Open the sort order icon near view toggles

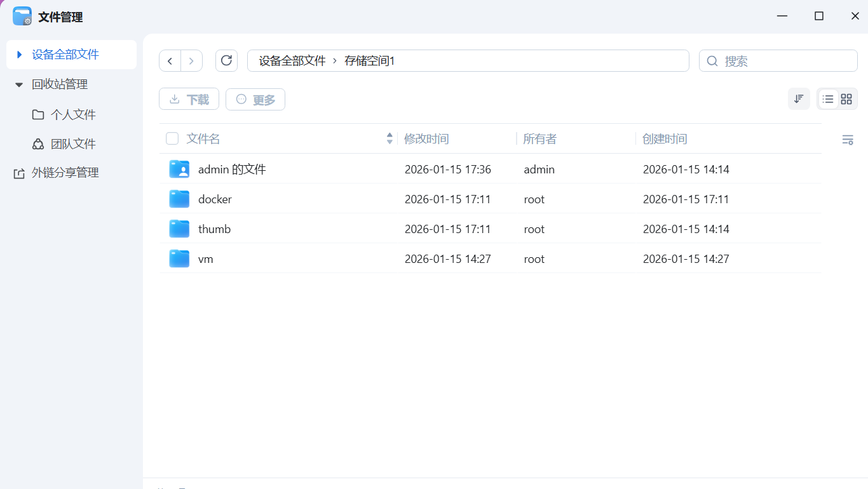tap(799, 99)
